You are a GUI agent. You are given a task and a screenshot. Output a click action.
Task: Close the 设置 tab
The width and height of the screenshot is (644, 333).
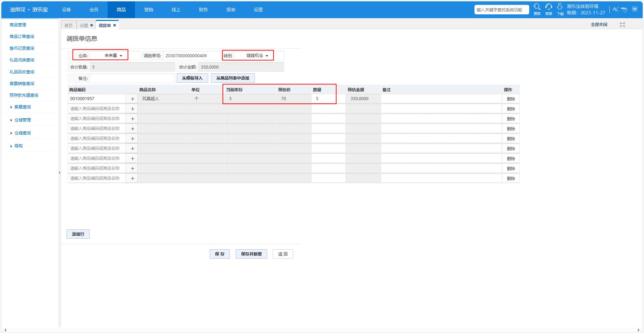click(91, 25)
